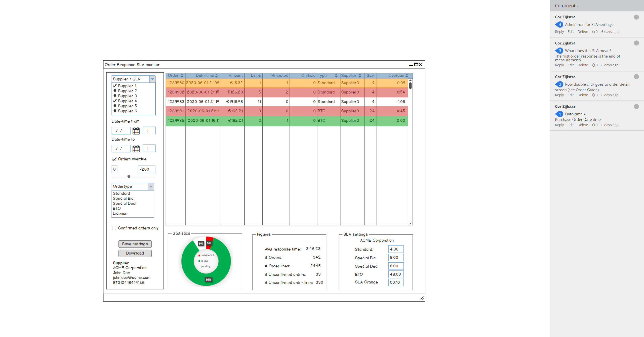Click the window resize grip icon
This screenshot has height=337, width=644.
point(422,298)
